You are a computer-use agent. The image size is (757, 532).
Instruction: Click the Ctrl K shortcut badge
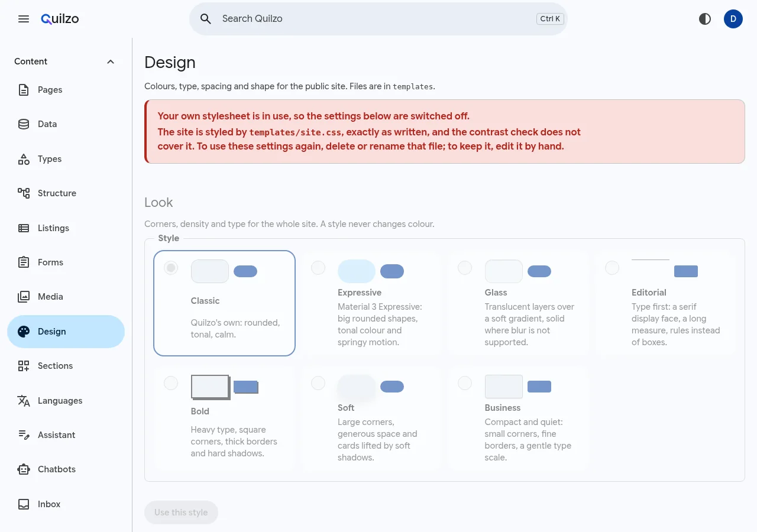pyautogui.click(x=550, y=19)
